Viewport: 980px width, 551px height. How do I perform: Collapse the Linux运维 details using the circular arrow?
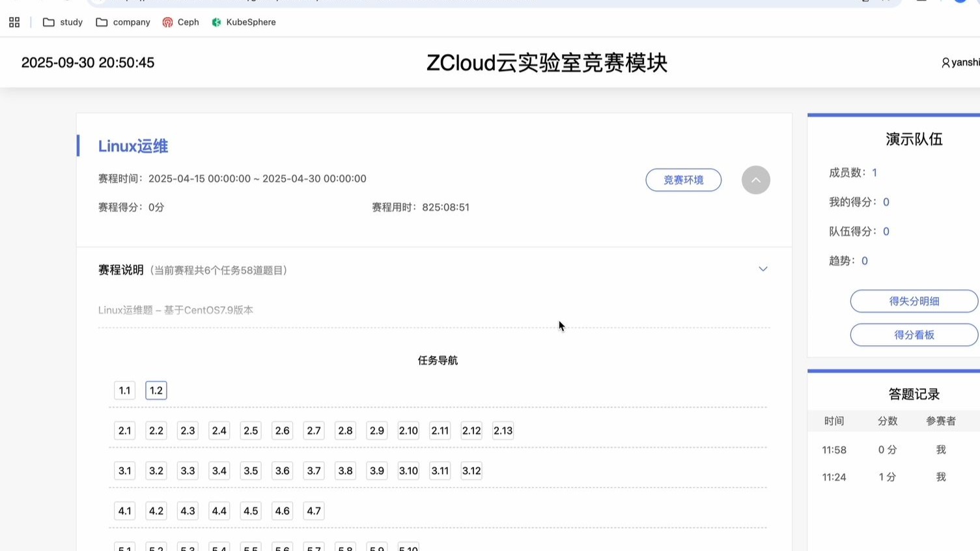pyautogui.click(x=755, y=180)
